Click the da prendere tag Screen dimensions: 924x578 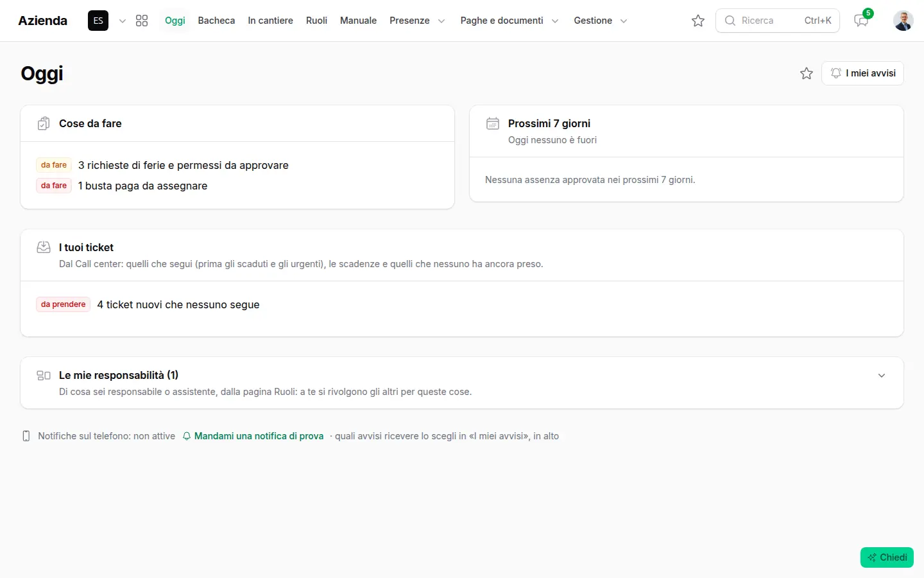[64, 304]
